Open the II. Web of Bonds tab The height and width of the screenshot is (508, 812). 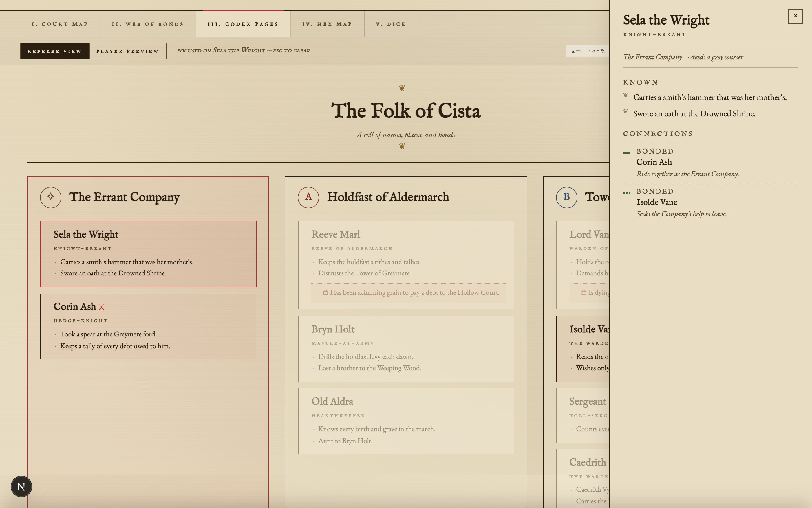[x=148, y=24]
